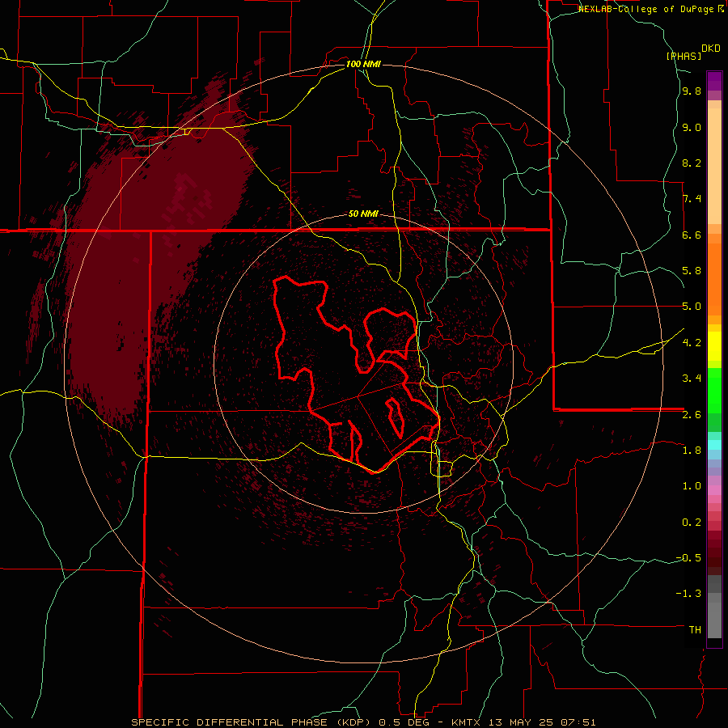Click the 2.6 legend value
The width and height of the screenshot is (728, 728).
click(692, 415)
